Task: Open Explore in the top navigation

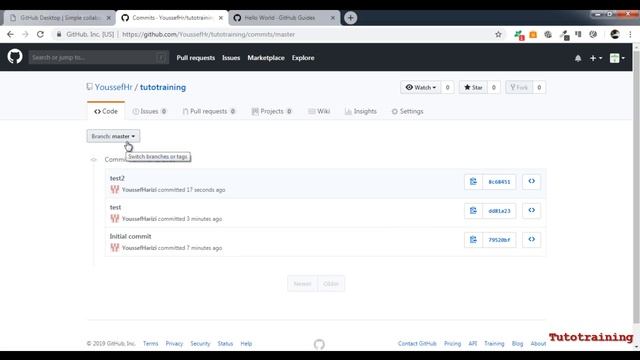Action: pos(303,58)
